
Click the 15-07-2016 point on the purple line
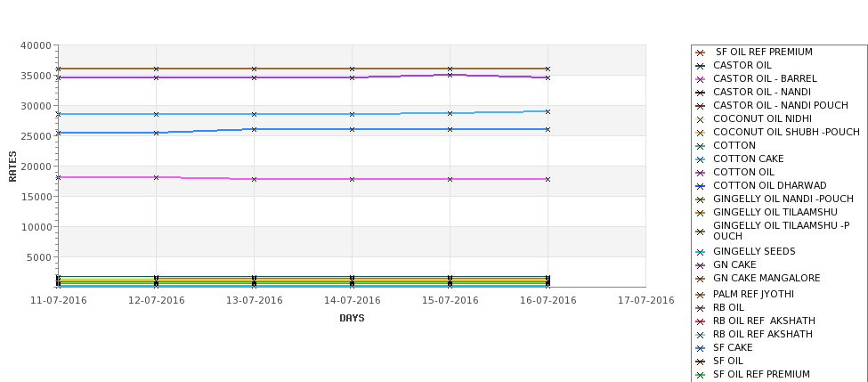tap(450, 75)
